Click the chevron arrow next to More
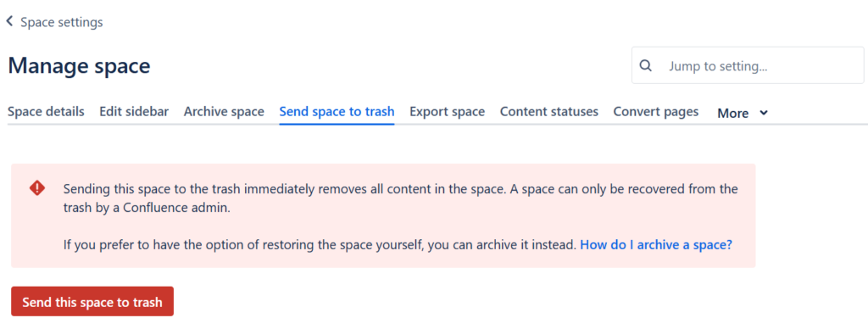868x318 pixels. (x=764, y=113)
